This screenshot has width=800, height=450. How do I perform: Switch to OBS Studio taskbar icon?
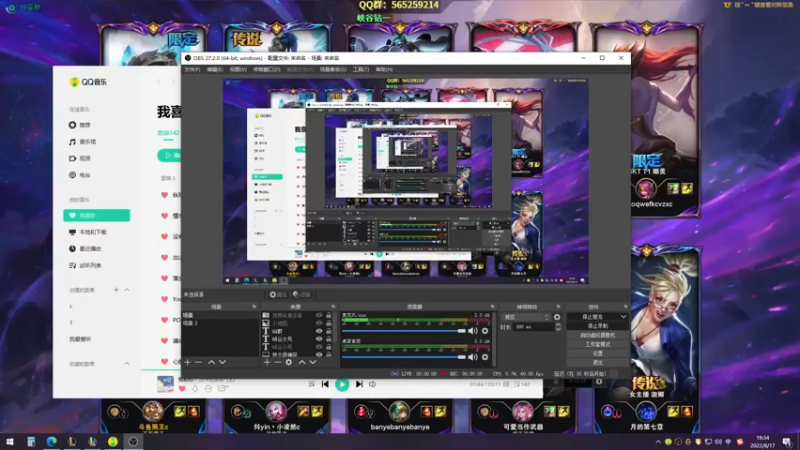tap(133, 441)
